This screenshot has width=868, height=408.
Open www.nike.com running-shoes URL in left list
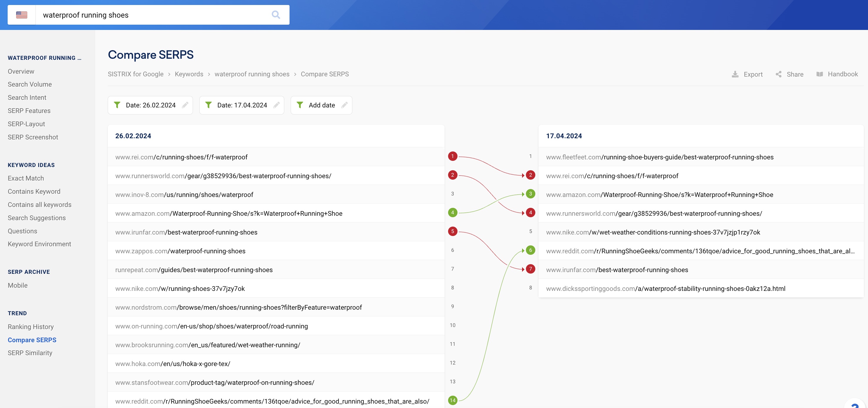click(x=180, y=289)
